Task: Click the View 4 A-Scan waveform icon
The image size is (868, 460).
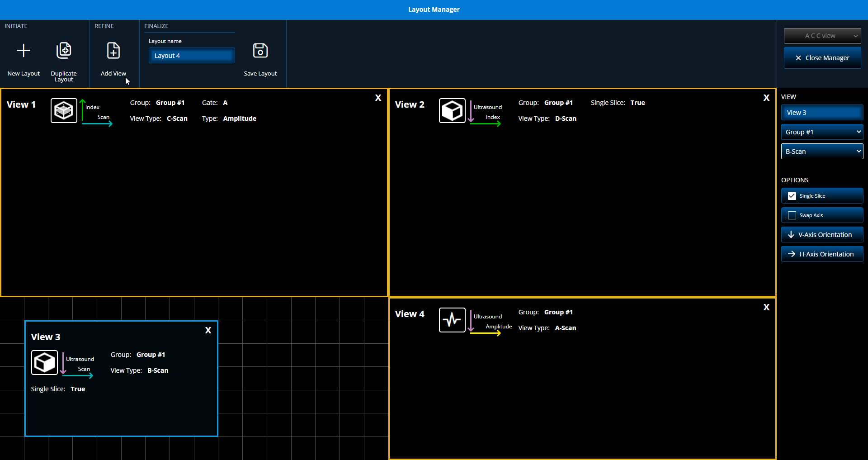Action: (452, 320)
